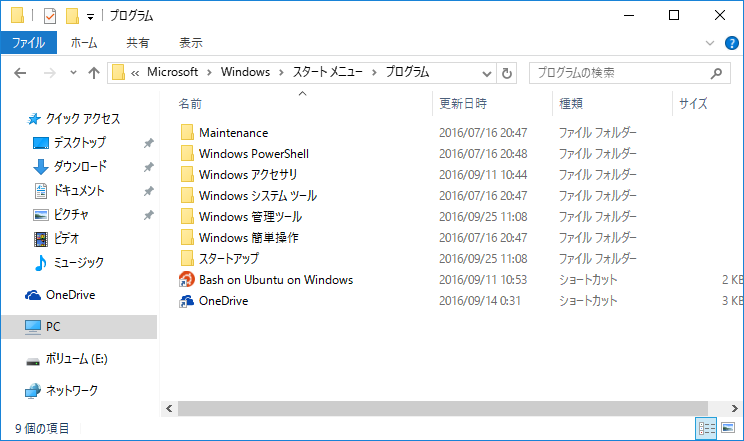Select ダウンロード in the navigation pane
This screenshot has width=744, height=441.
tap(80, 167)
